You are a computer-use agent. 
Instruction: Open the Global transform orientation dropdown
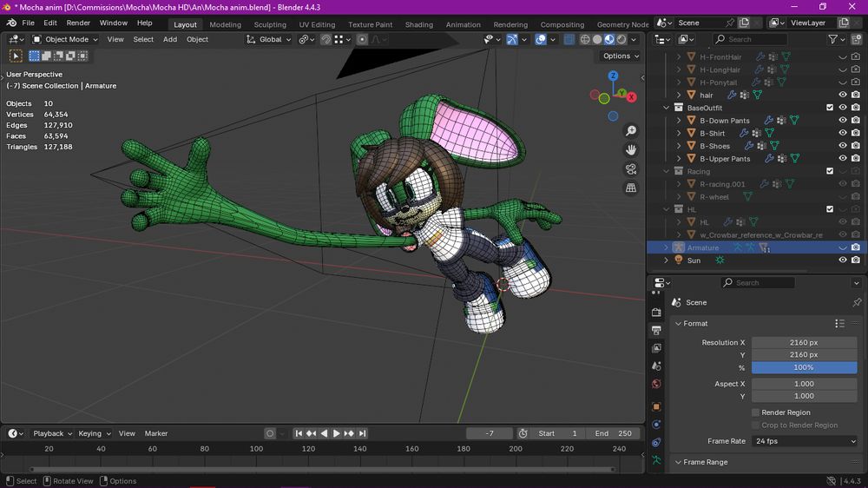tap(268, 39)
